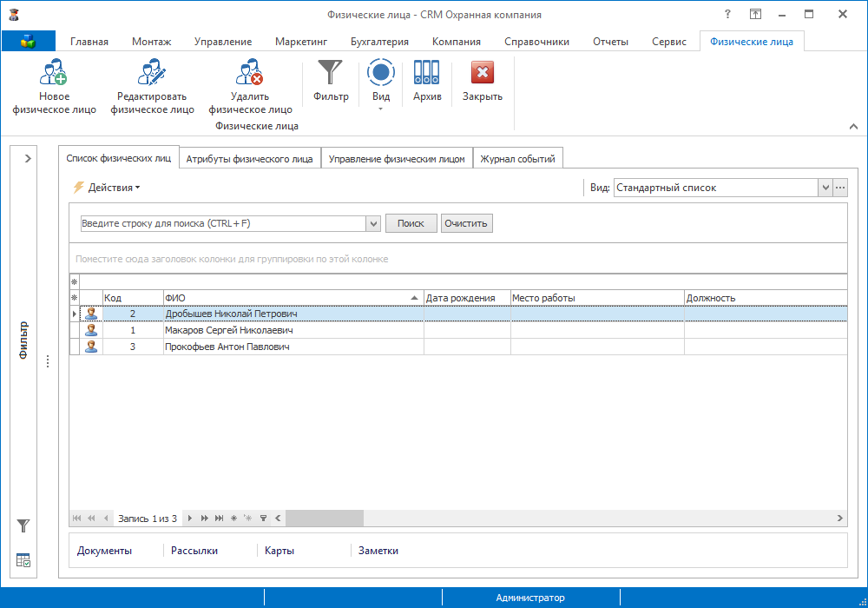Click the table checklist icon in the left sidebar
Screen dimensions: 868x608
tap(23, 560)
